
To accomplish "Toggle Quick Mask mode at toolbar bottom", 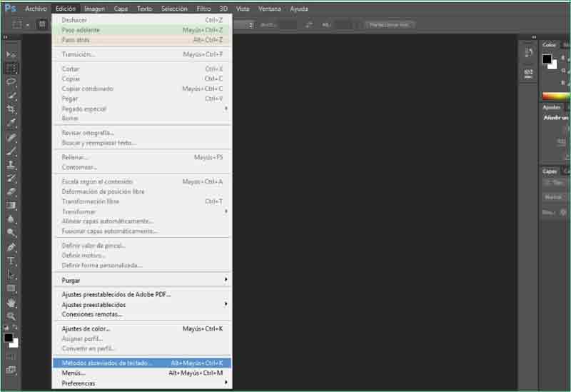I will click(x=11, y=356).
